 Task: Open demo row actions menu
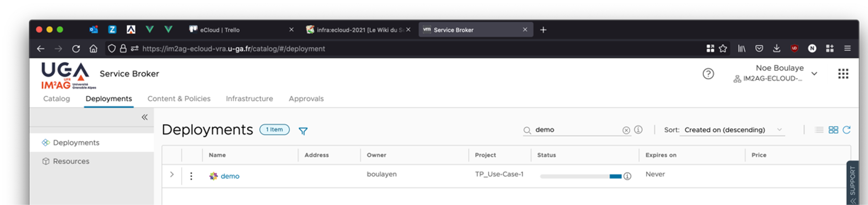191,176
